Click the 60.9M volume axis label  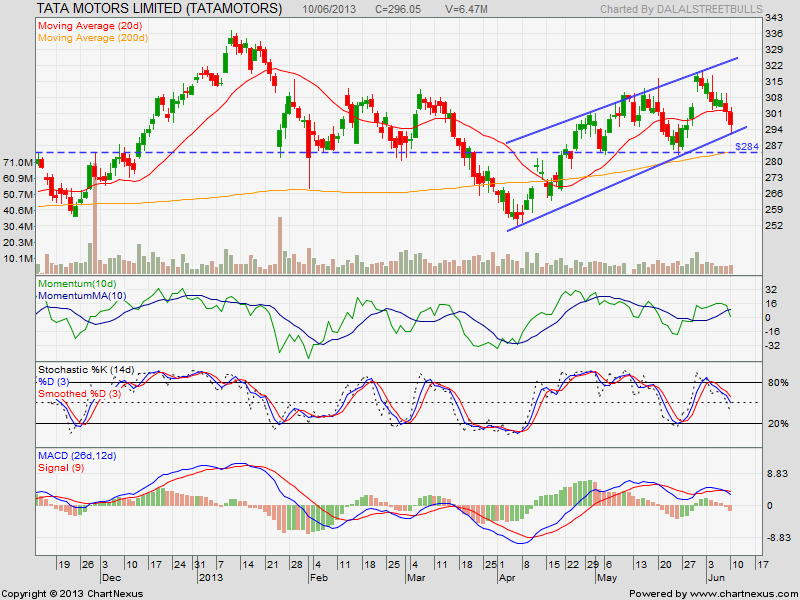click(18, 178)
